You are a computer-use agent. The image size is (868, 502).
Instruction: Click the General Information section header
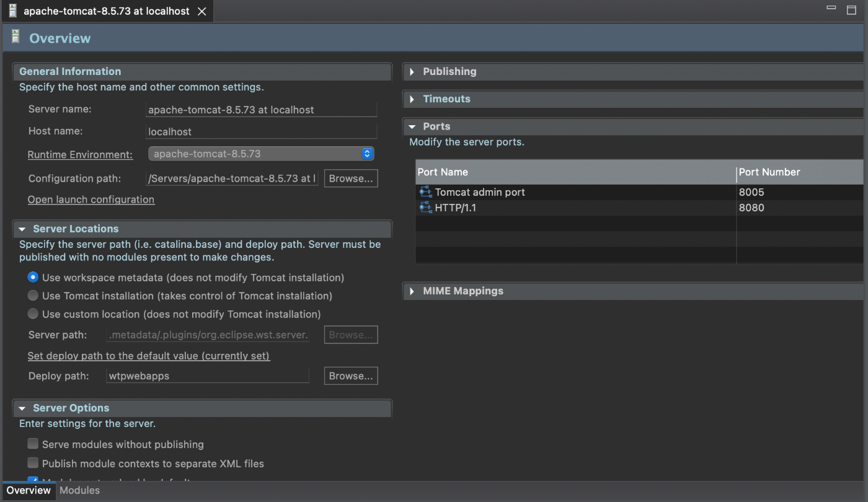[202, 71]
